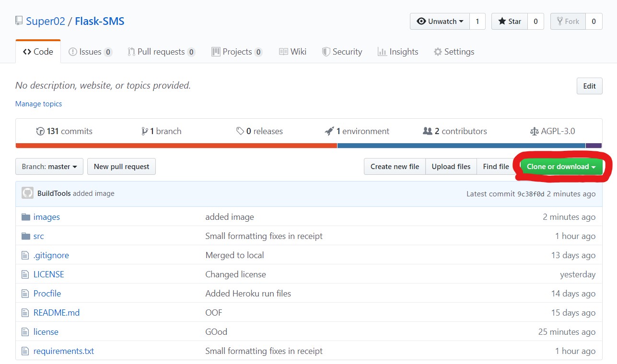Click the scales icon beside AGPL-3.0
Screen dimensions: 617x364
[x=535, y=131]
